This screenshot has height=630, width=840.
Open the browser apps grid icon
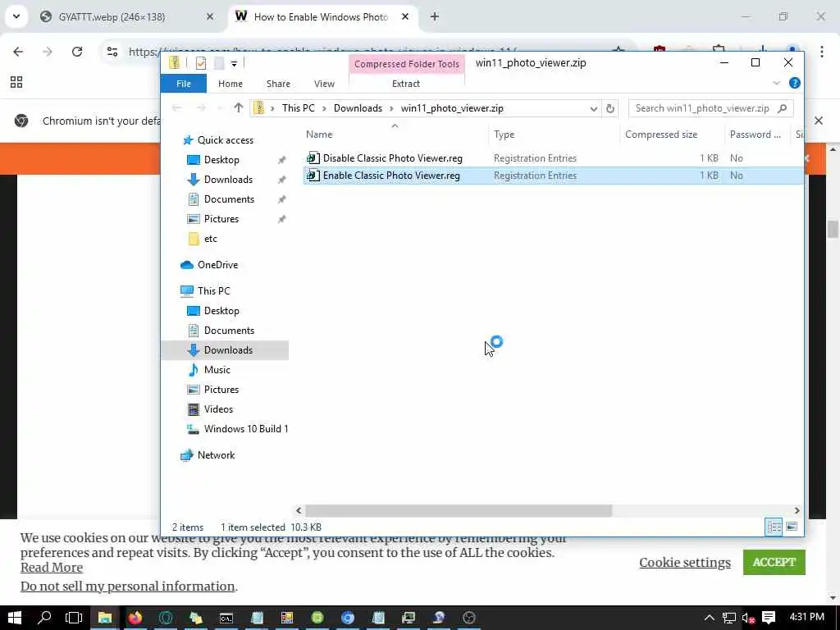click(16, 82)
